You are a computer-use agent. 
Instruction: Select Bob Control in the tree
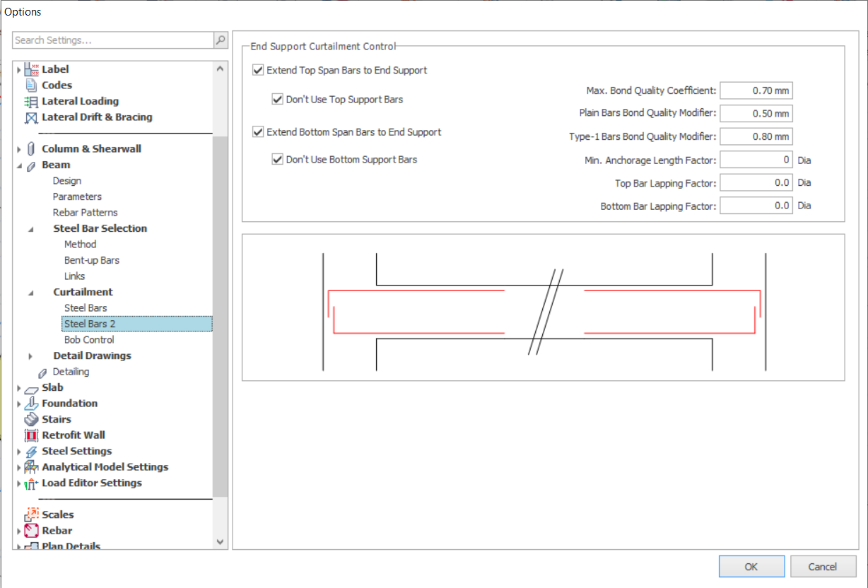(x=89, y=340)
